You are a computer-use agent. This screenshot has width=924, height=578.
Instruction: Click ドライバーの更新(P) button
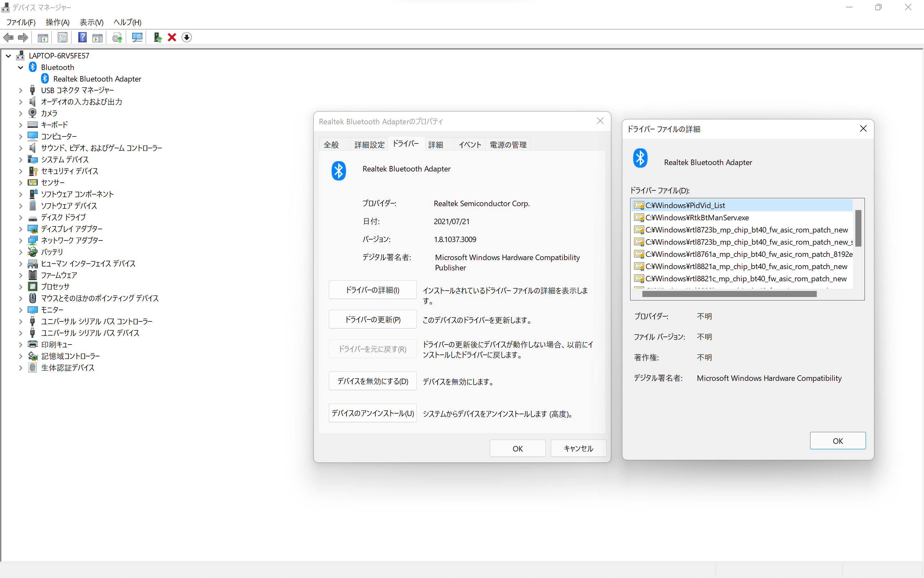372,319
